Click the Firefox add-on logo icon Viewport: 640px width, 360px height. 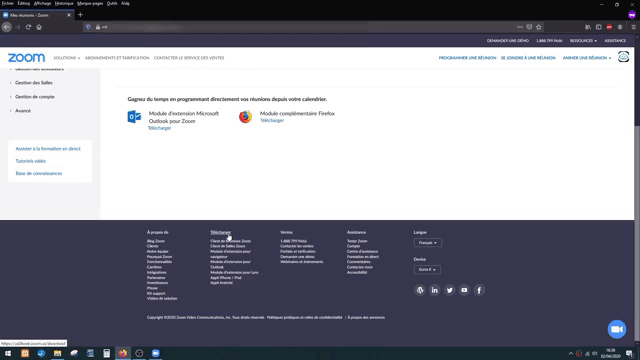pos(245,117)
